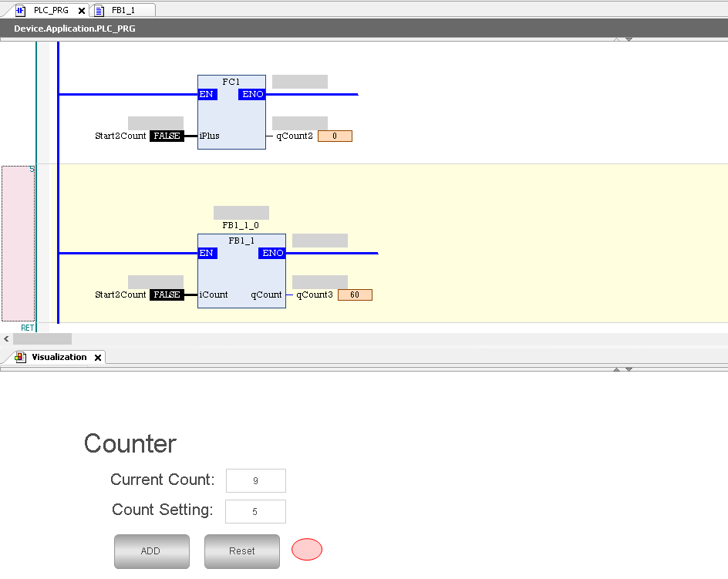728x579 pixels.
Task: Toggle the FALSE Start2Count value on iPlus input
Action: pyautogui.click(x=167, y=135)
